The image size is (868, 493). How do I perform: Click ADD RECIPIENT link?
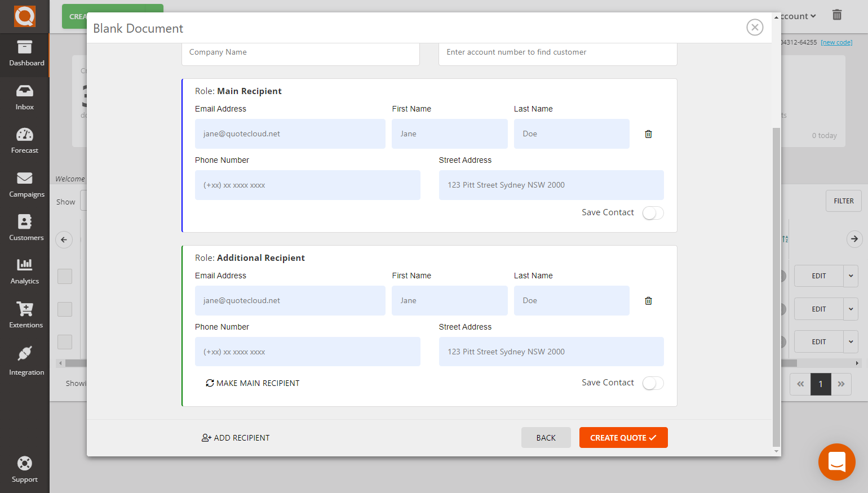point(236,438)
